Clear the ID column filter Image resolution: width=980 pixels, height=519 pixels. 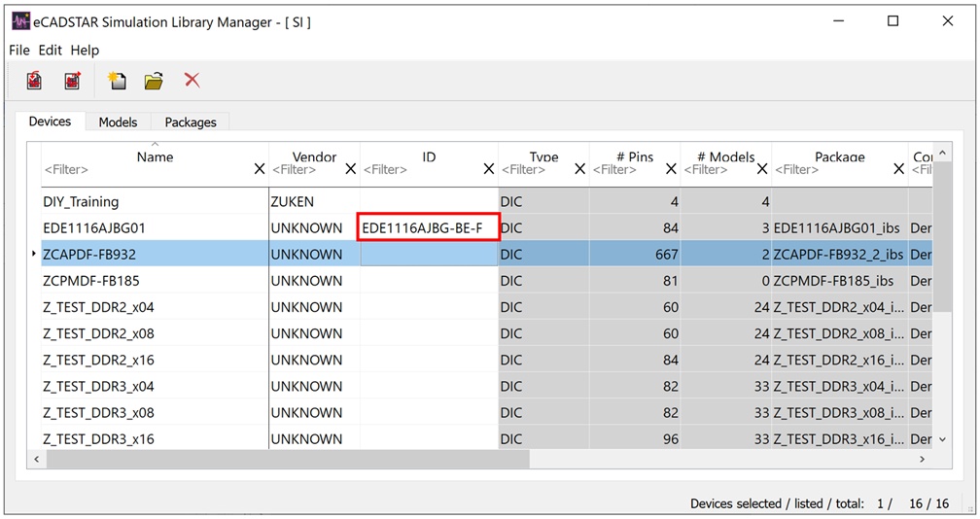[489, 169]
